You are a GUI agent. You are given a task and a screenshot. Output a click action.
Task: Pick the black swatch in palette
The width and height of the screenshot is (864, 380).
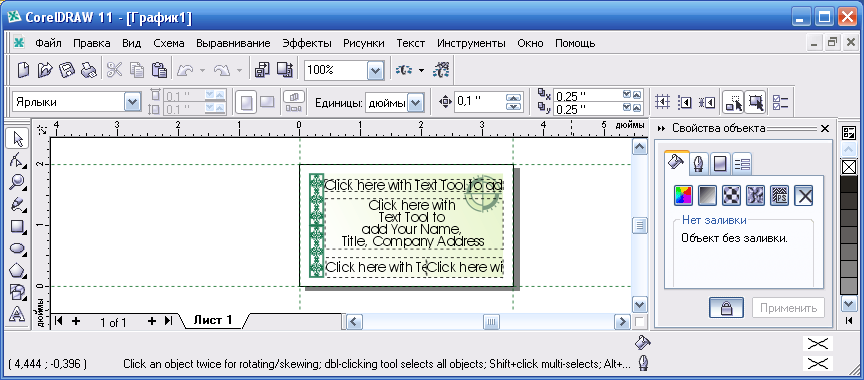tap(849, 183)
